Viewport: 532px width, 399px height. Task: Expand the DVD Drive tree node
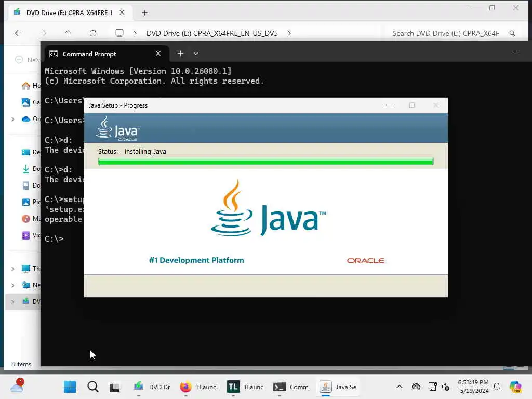tap(13, 302)
